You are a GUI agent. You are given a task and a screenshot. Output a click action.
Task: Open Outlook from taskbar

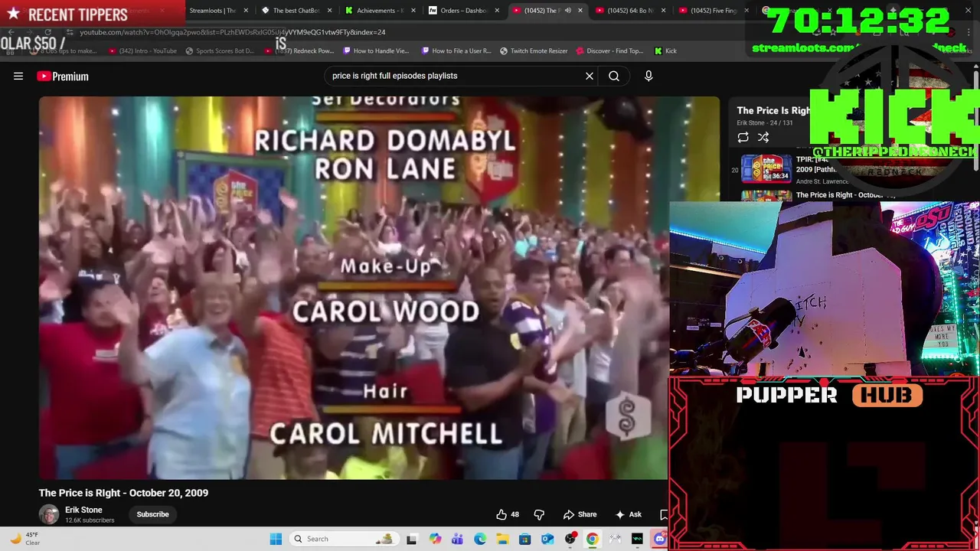point(547,539)
